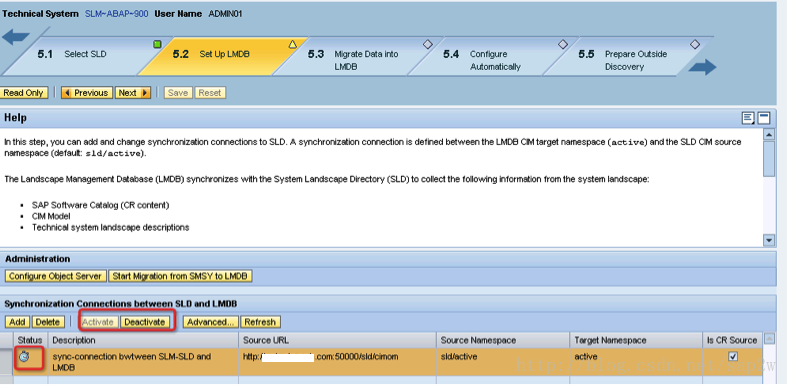Click the sync connection status icon
Screen dimensions: 787x385
point(24,357)
